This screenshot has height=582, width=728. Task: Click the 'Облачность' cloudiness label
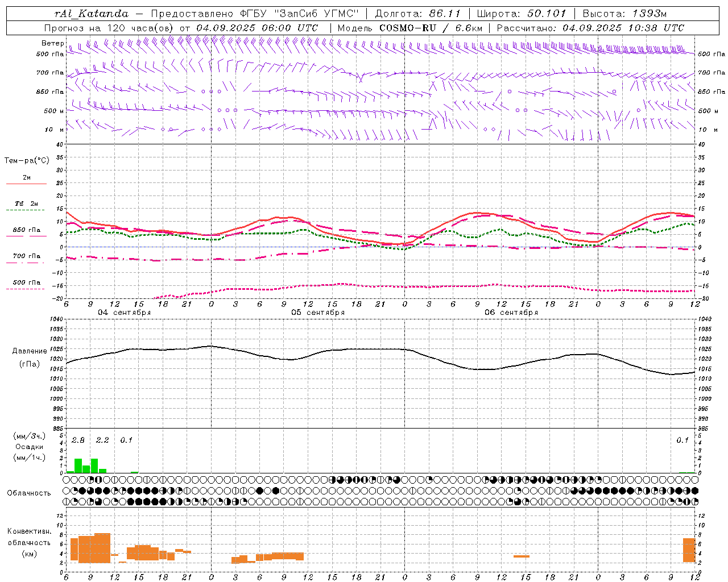[29, 493]
